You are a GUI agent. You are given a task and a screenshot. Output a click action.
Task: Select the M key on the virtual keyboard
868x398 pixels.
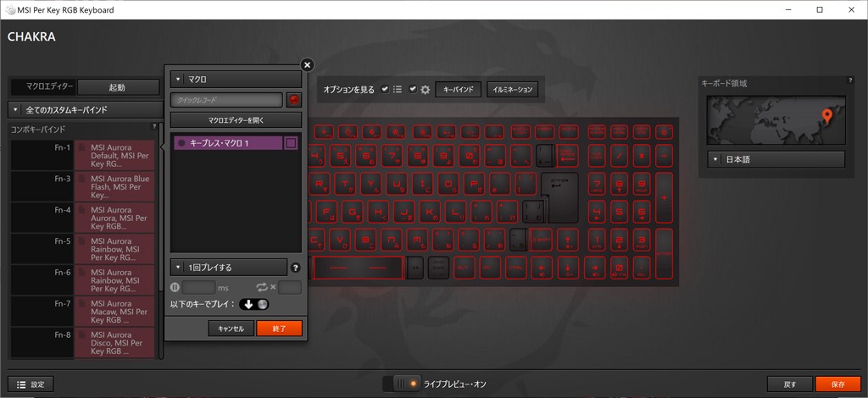418,240
